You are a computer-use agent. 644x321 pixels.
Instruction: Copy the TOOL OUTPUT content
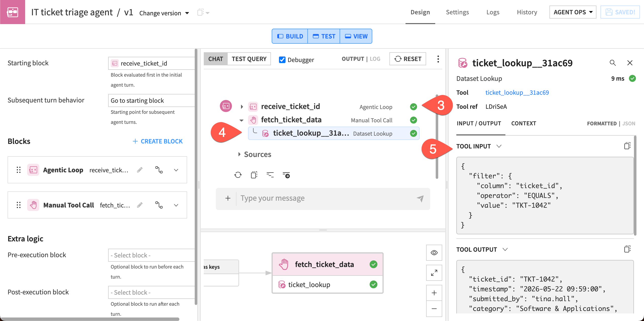[627, 249]
